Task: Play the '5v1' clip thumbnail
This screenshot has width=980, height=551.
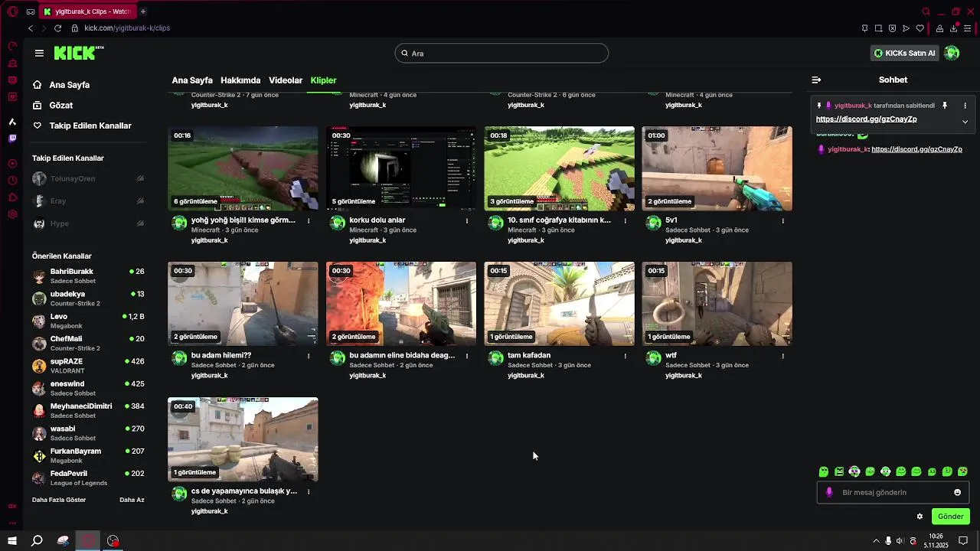Action: pyautogui.click(x=717, y=168)
